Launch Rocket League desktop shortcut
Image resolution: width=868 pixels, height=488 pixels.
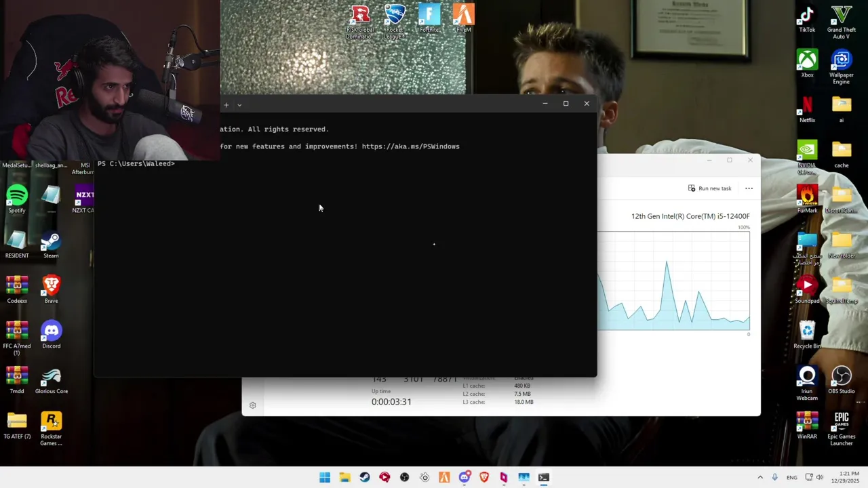point(394,22)
